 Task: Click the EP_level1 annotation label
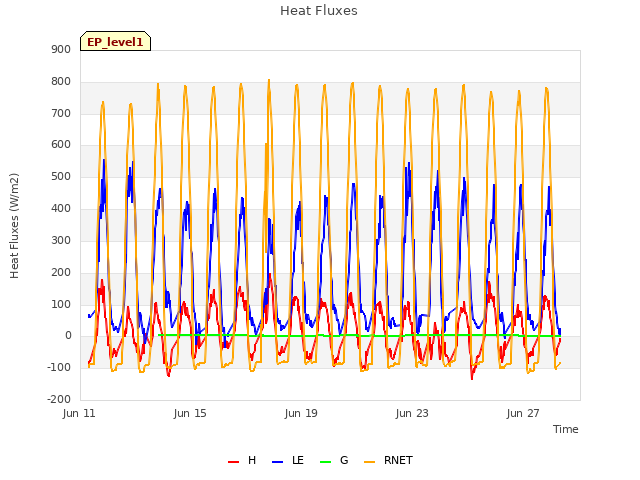(x=115, y=41)
